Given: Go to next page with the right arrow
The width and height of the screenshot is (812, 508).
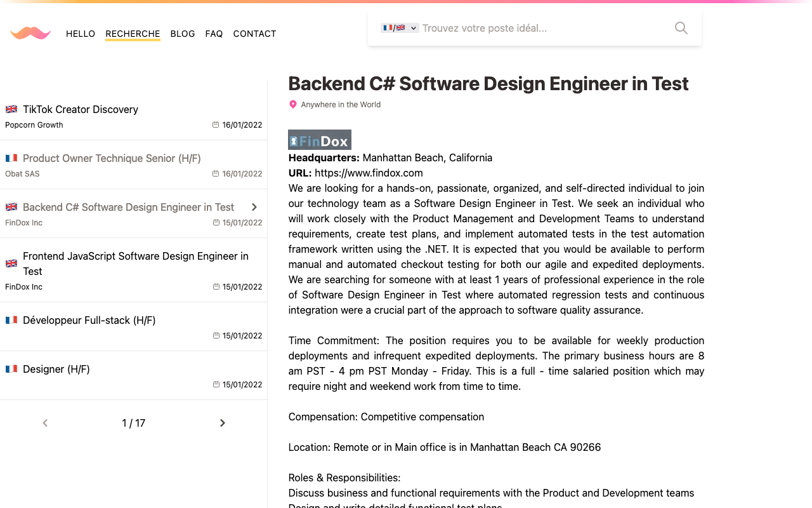Looking at the screenshot, I should point(222,422).
